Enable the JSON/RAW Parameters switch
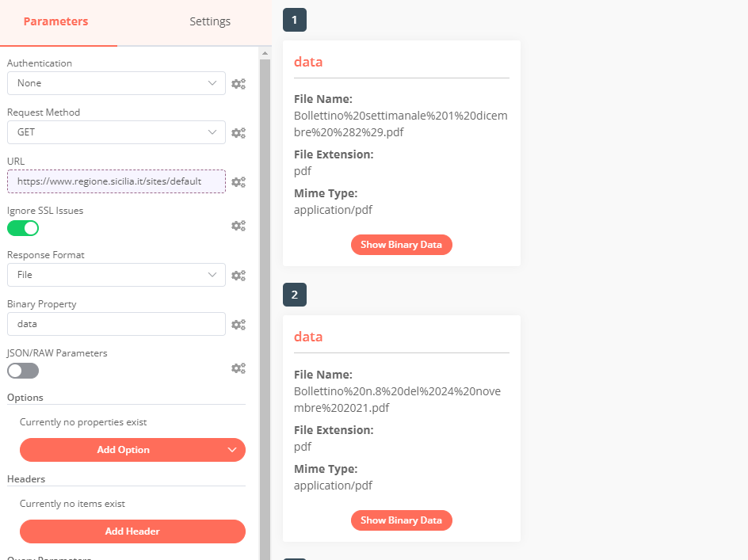 [23, 371]
